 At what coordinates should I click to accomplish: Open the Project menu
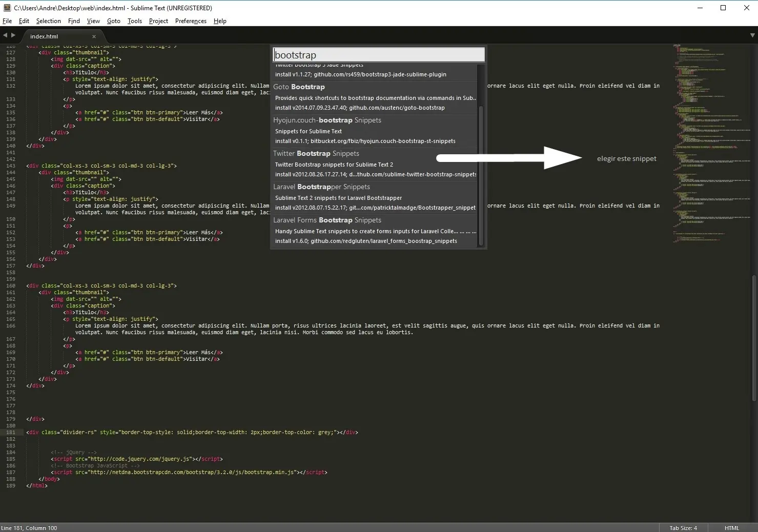click(158, 21)
